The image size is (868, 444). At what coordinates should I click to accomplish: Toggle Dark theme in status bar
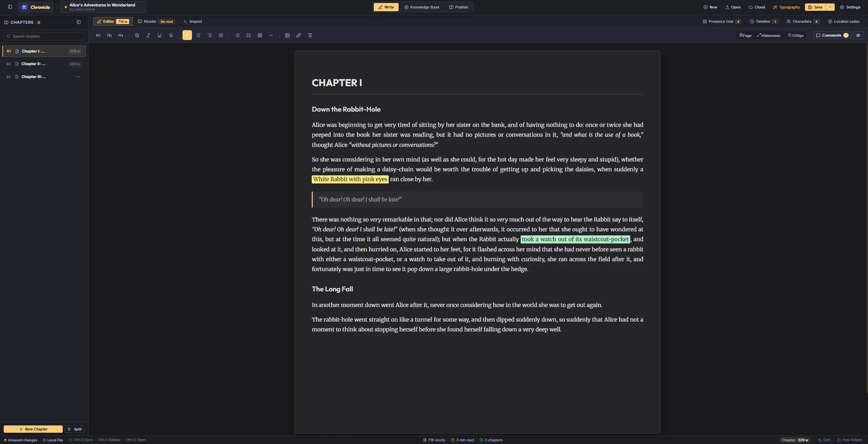coord(824,440)
